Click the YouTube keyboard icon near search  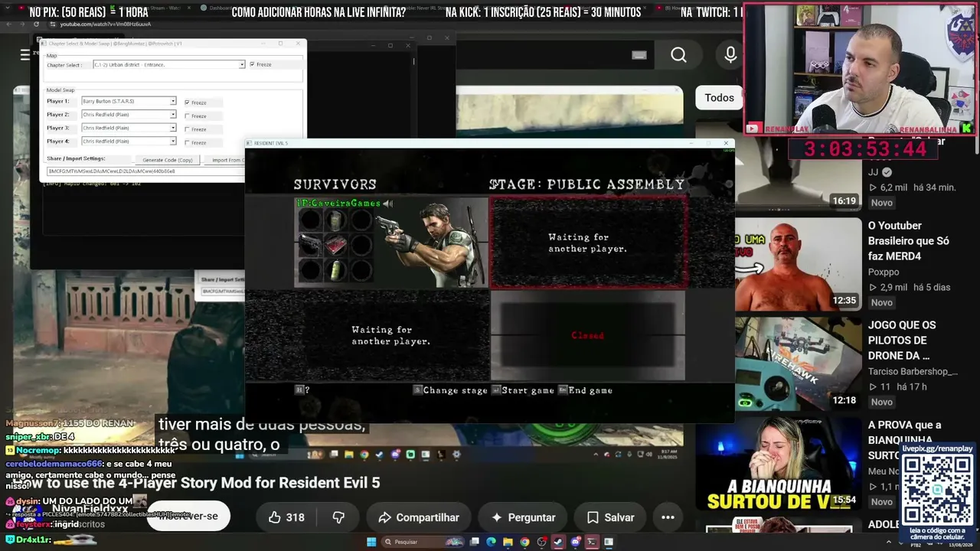(639, 55)
